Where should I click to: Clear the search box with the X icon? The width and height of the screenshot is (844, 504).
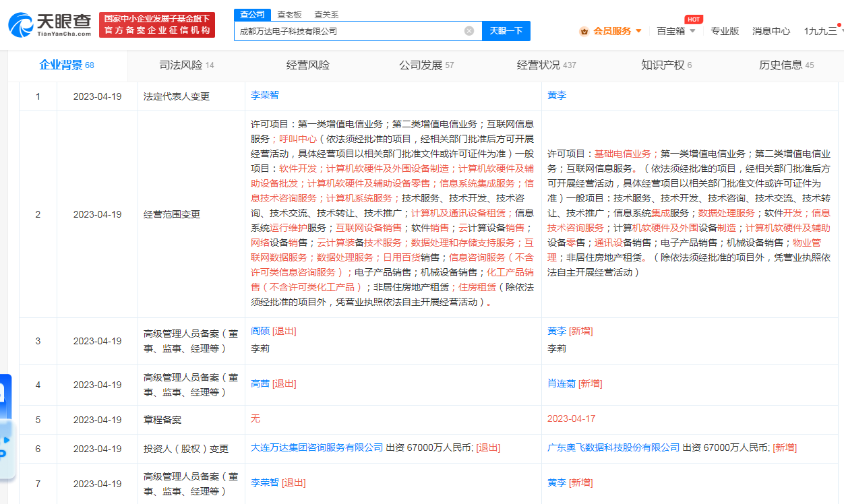coord(469,30)
